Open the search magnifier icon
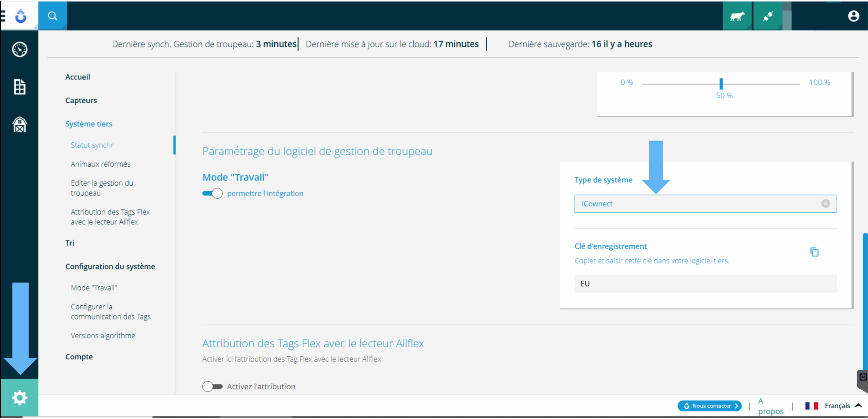The height and width of the screenshot is (419, 868). 52,16
